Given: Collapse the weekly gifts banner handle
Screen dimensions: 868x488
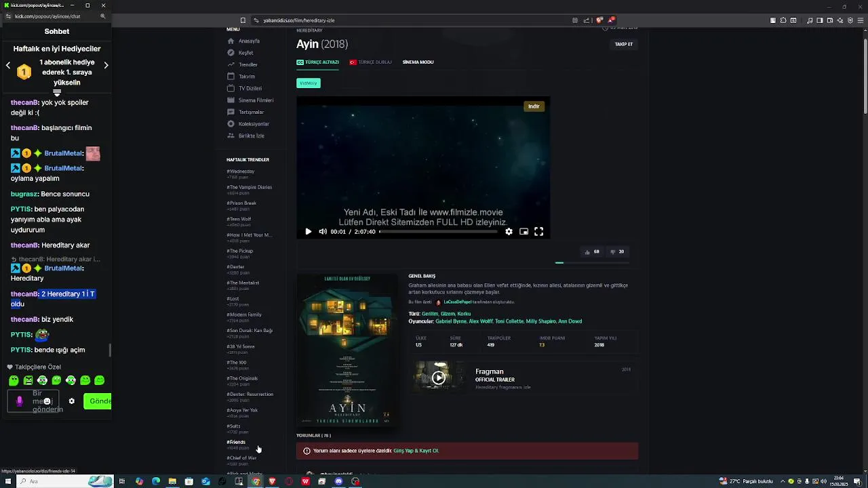Looking at the screenshot, I should click(57, 93).
